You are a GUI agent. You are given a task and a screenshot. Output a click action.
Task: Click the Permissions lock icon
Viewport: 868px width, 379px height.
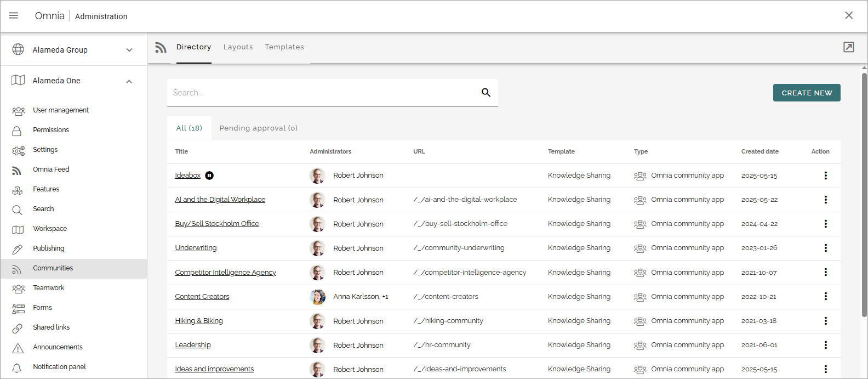[17, 131]
